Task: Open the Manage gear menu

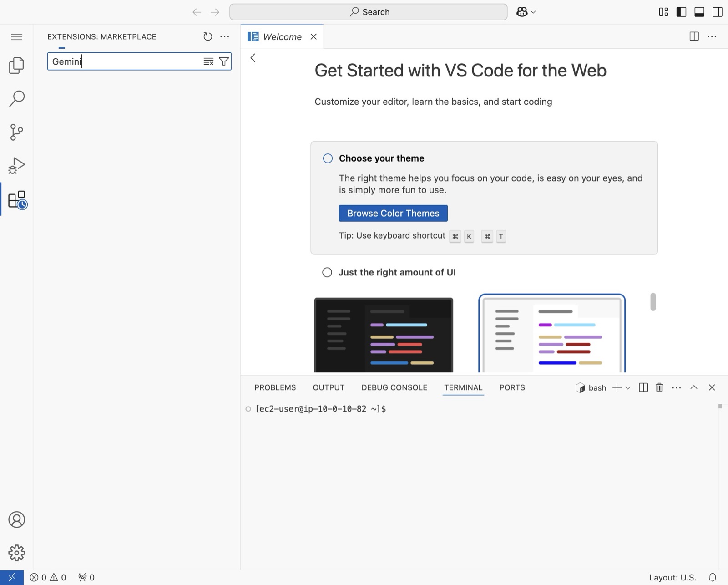Action: pyautogui.click(x=16, y=553)
